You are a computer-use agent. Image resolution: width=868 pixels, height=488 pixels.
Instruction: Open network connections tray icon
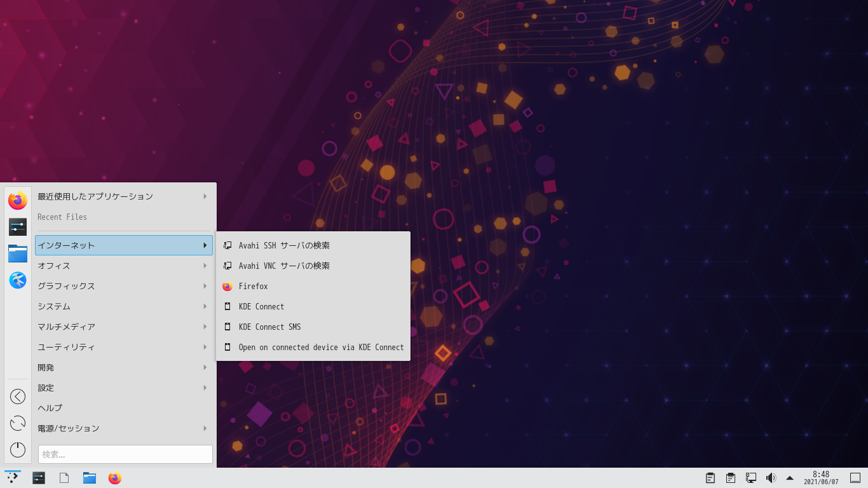pyautogui.click(x=751, y=478)
